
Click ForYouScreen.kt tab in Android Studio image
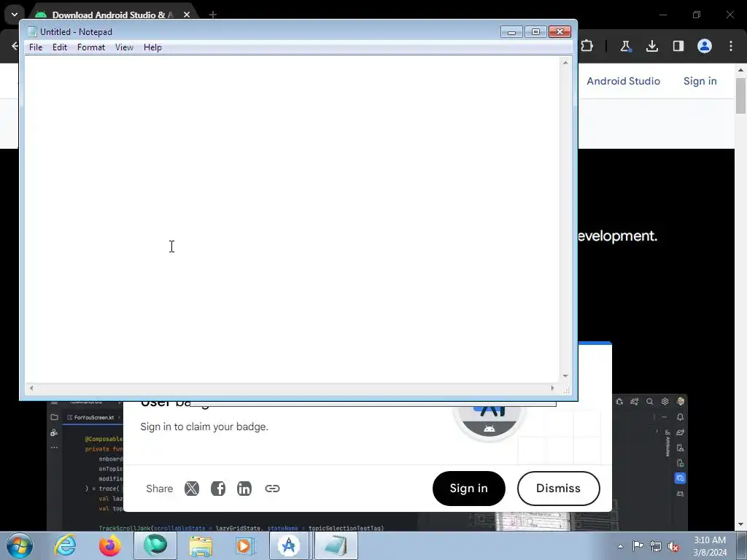[94, 418]
